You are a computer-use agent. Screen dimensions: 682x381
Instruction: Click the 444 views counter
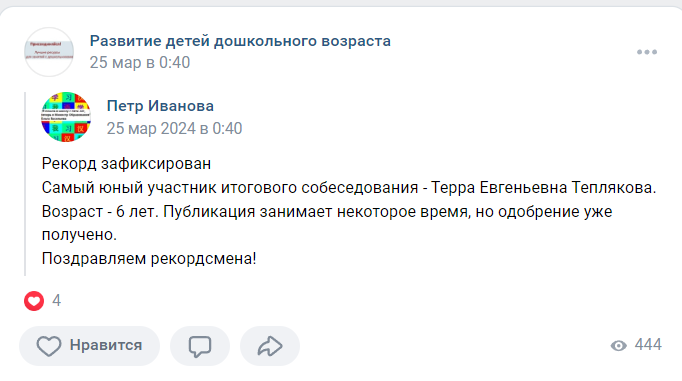(648, 345)
